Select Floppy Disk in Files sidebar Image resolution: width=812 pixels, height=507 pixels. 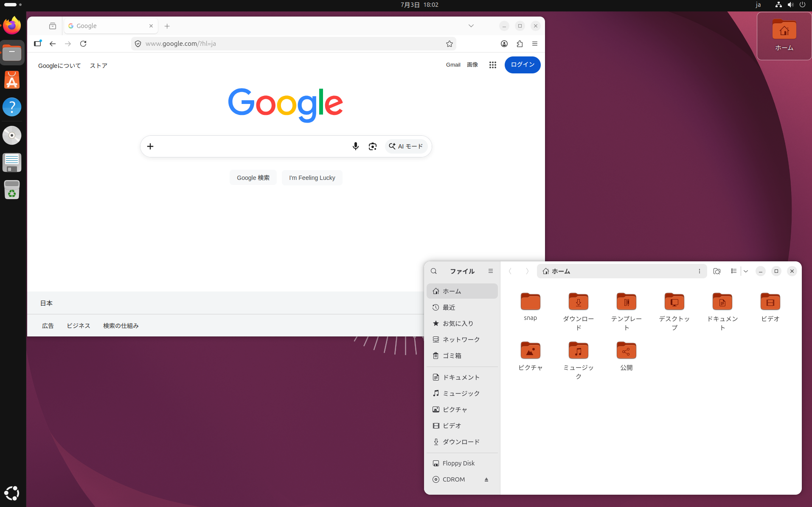pos(462,463)
